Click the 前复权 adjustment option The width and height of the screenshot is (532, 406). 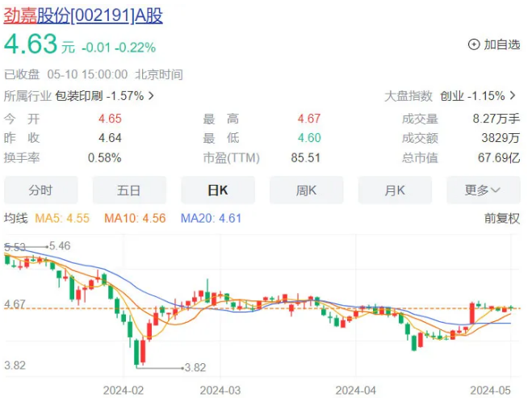pyautogui.click(x=502, y=219)
